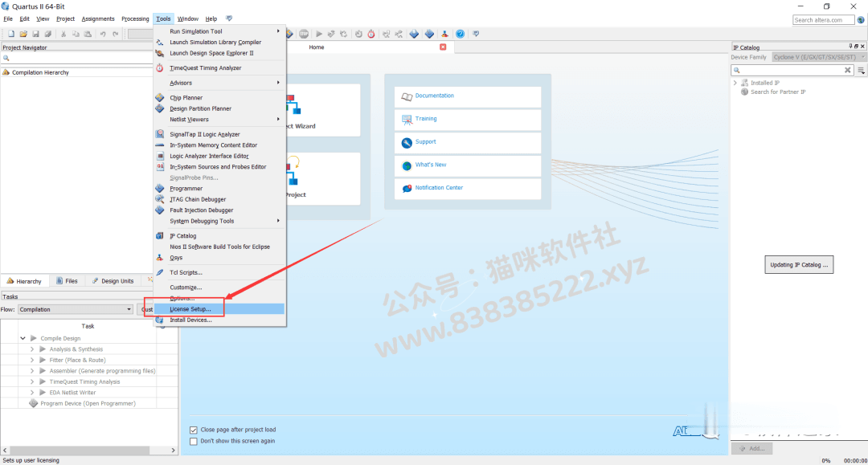
Task: Open the Netlist Viewers submenu
Action: (219, 120)
